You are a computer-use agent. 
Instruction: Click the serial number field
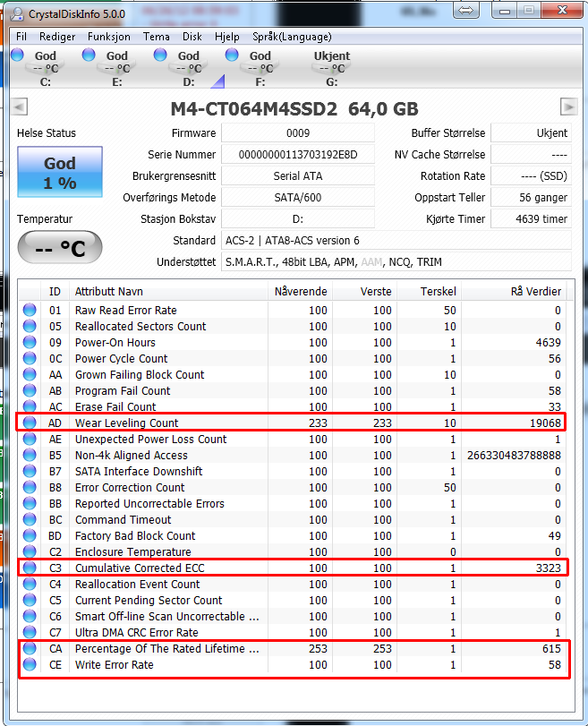click(x=298, y=155)
